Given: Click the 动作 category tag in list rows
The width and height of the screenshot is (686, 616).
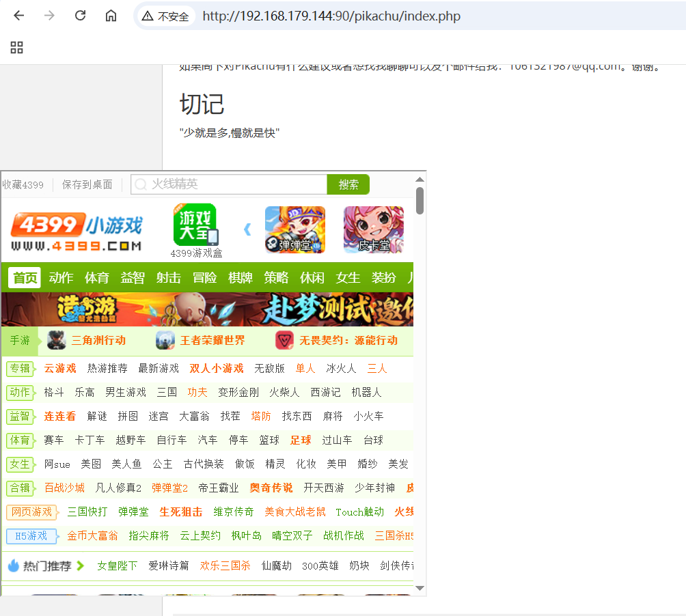Looking at the screenshot, I should (20, 392).
